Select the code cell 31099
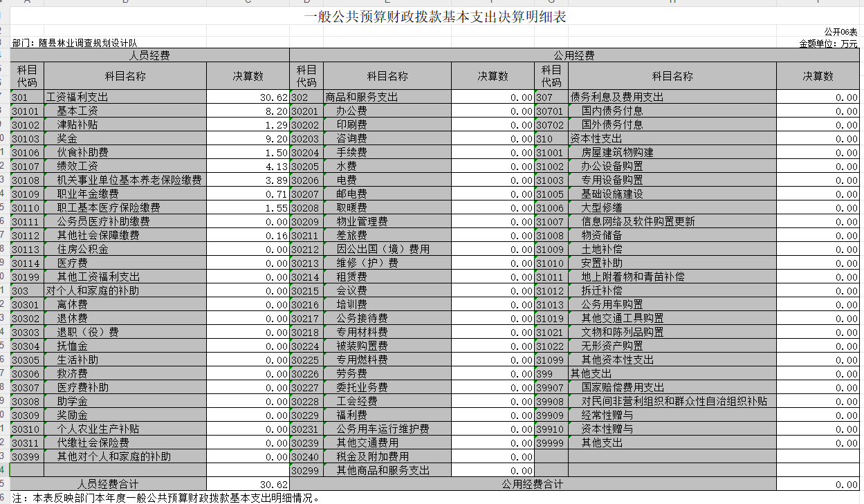 click(551, 360)
